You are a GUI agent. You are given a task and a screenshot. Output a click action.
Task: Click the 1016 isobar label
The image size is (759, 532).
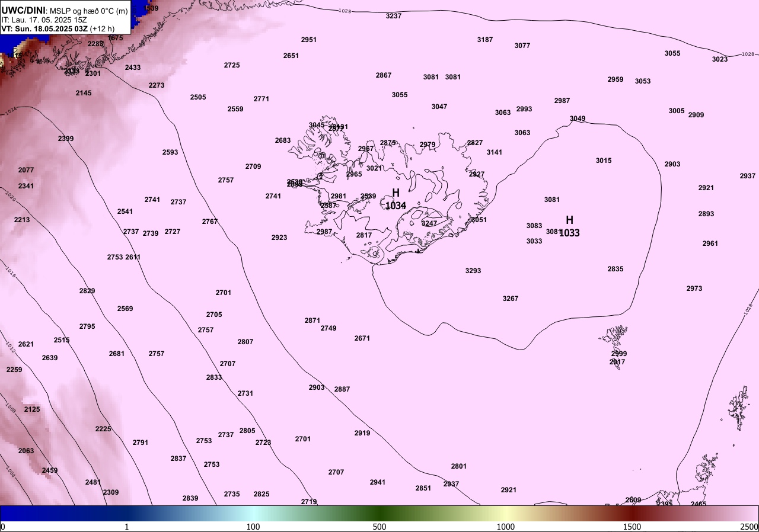click(10, 271)
